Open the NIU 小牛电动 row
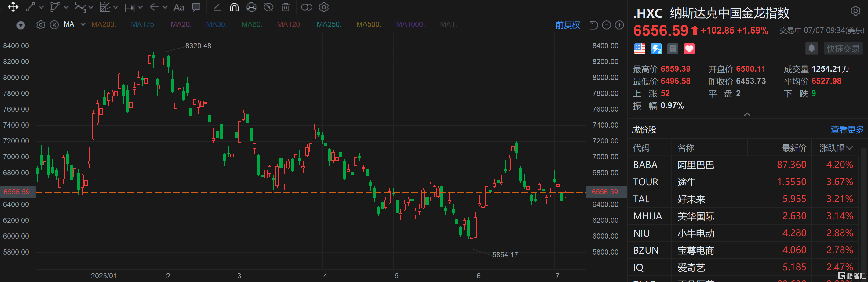 click(743, 233)
